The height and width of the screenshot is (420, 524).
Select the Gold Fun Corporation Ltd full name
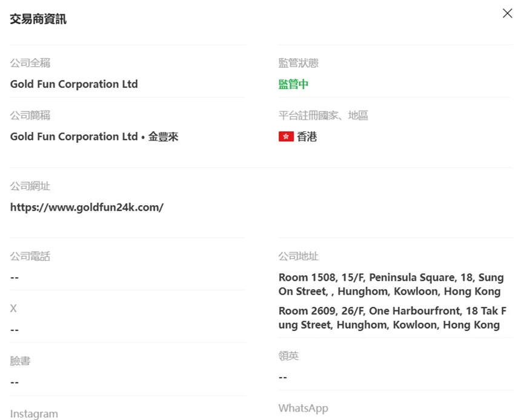click(74, 84)
